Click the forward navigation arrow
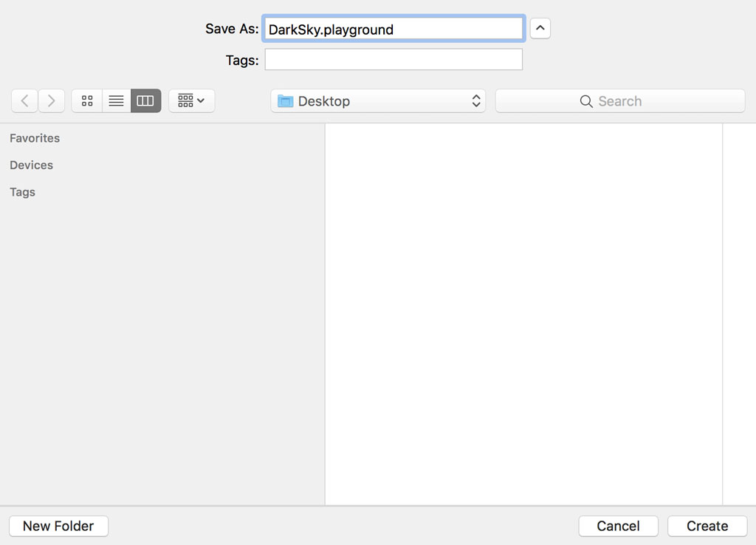 (x=51, y=100)
